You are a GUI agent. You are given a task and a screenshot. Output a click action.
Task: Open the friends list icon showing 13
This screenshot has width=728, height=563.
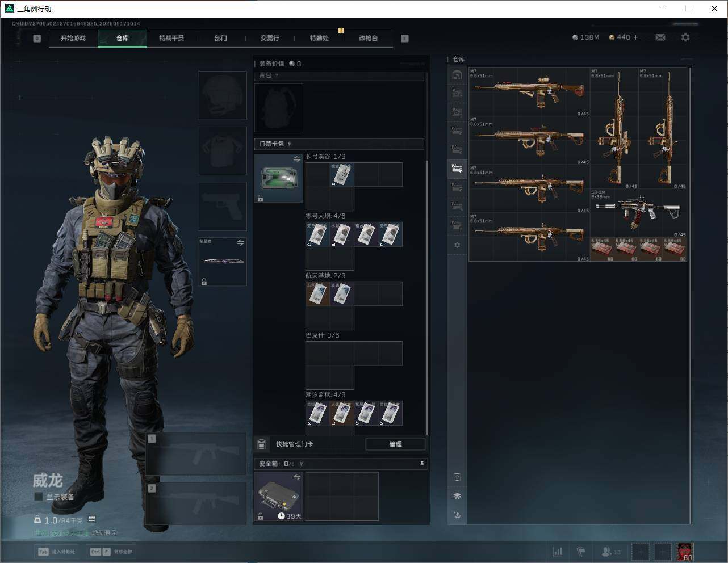tap(611, 552)
